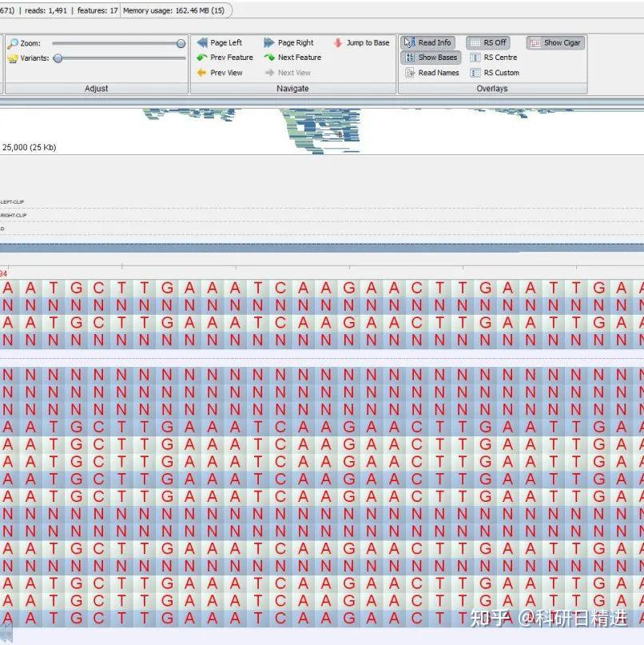Click the Variants icon beside its label
The image size is (644, 645).
[13, 58]
